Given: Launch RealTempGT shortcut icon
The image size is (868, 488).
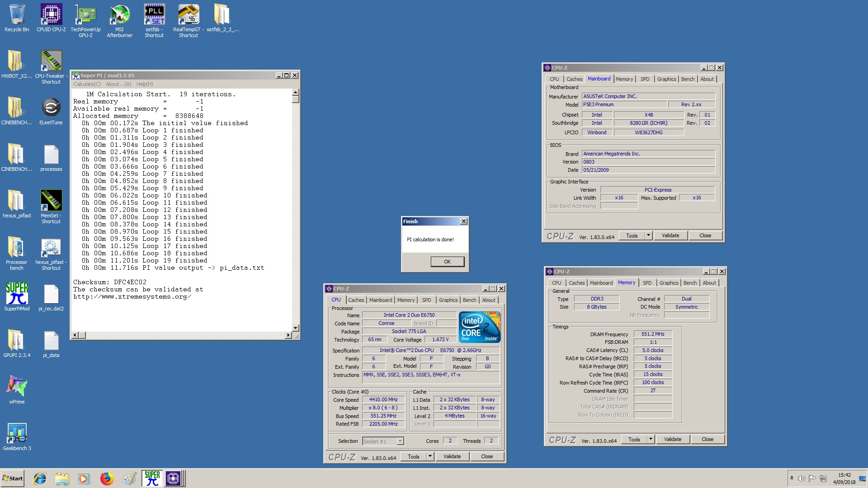Looking at the screenshot, I should coord(189,20).
